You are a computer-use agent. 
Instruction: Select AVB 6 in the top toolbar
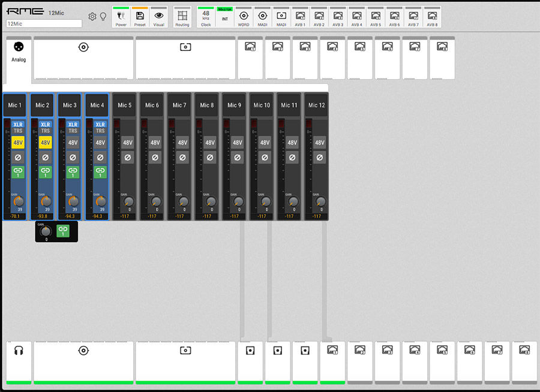[395, 17]
